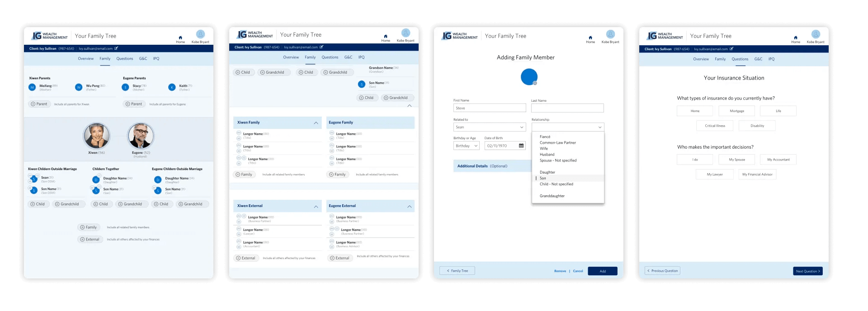The height and width of the screenshot is (311, 868).
Task: Select Xiwen's profile photo
Action: point(97,136)
